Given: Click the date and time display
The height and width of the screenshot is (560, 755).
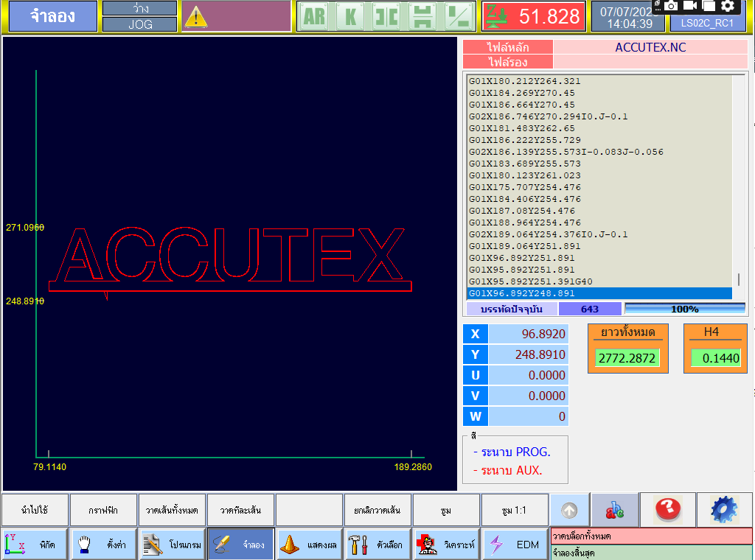Looking at the screenshot, I should coord(627,18).
